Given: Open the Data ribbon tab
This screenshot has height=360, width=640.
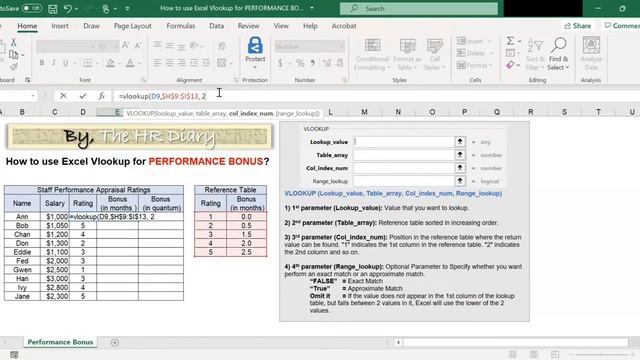Looking at the screenshot, I should pyautogui.click(x=216, y=26).
